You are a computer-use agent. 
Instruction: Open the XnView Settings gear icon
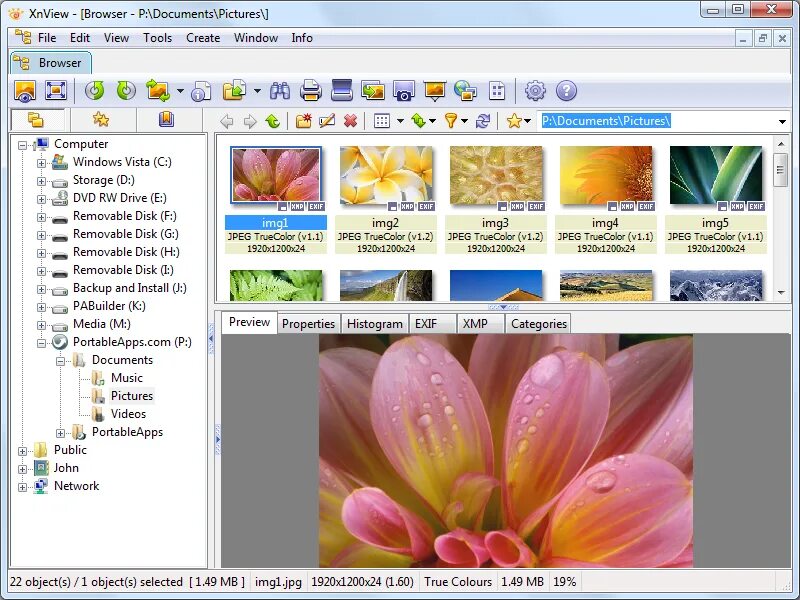(535, 90)
